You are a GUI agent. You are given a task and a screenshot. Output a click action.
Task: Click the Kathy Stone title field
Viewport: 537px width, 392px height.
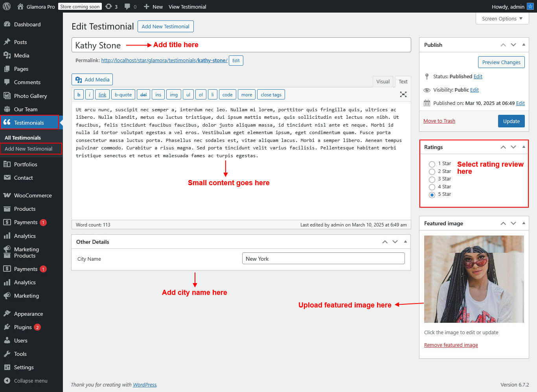[x=241, y=45]
